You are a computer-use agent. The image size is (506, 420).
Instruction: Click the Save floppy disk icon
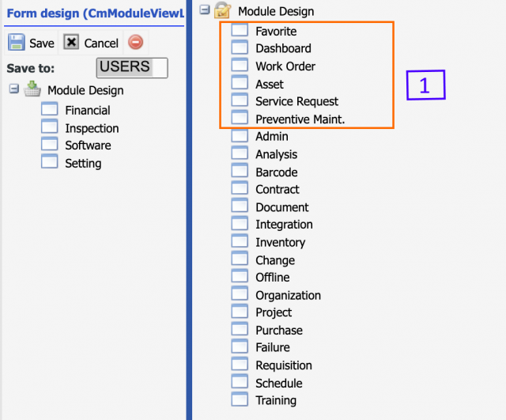[x=17, y=43]
